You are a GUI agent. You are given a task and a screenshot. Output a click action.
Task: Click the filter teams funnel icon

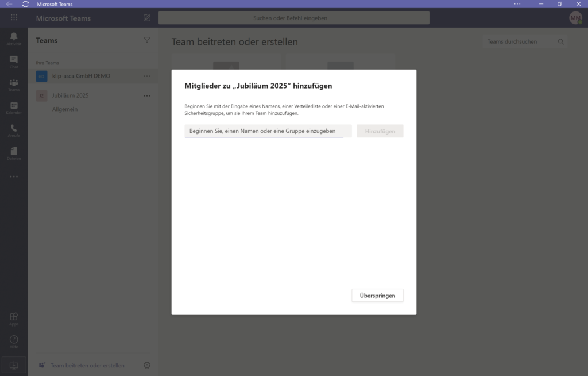[147, 40]
